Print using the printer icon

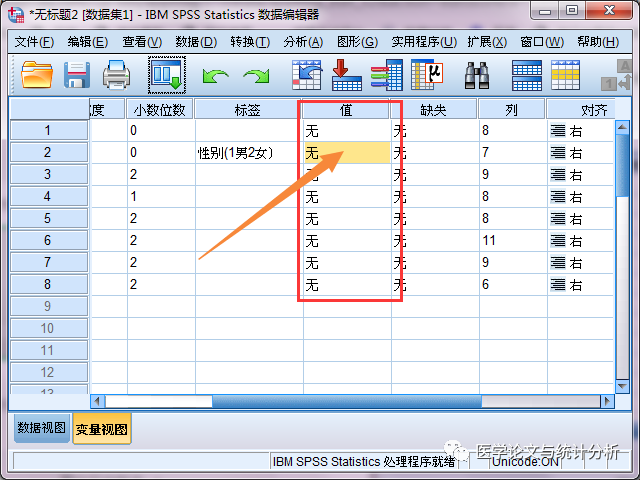coord(116,75)
